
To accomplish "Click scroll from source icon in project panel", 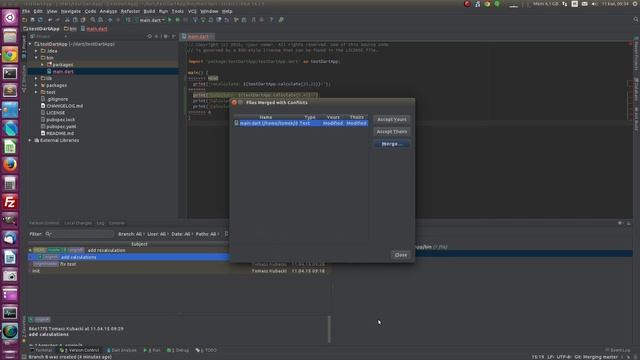I will tap(149, 36).
